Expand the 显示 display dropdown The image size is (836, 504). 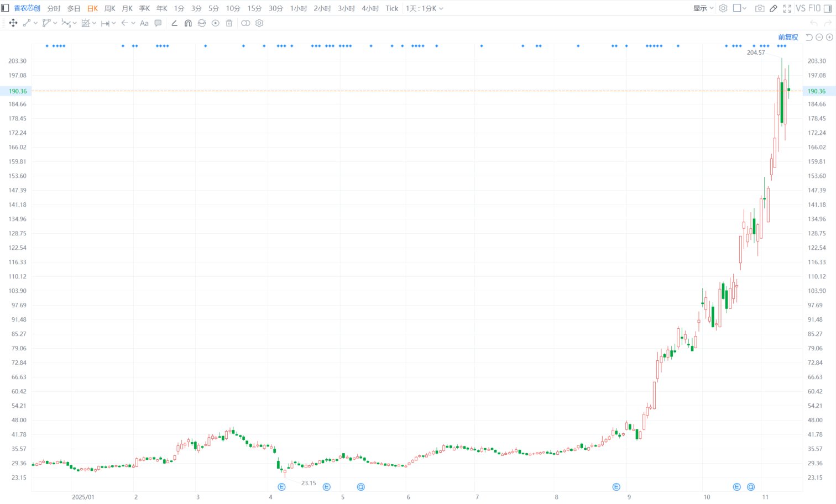pos(703,8)
